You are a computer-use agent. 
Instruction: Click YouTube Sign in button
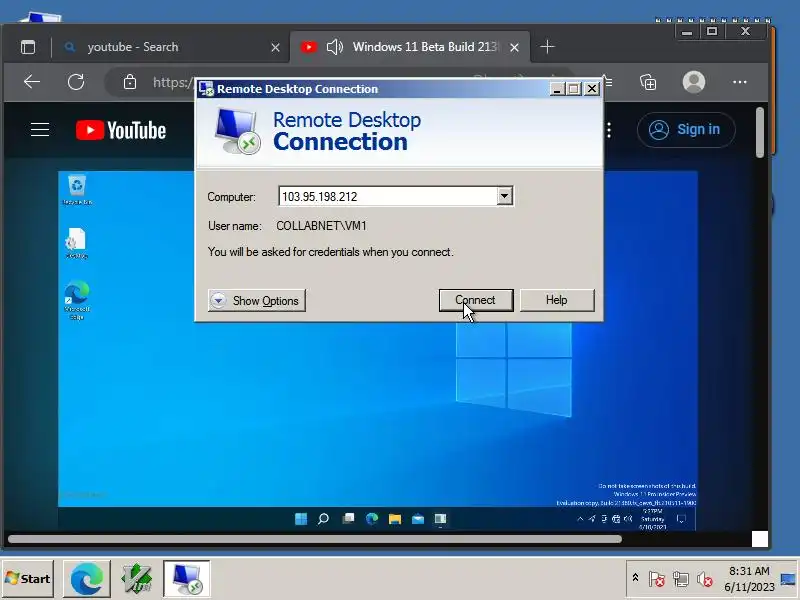[x=686, y=130]
